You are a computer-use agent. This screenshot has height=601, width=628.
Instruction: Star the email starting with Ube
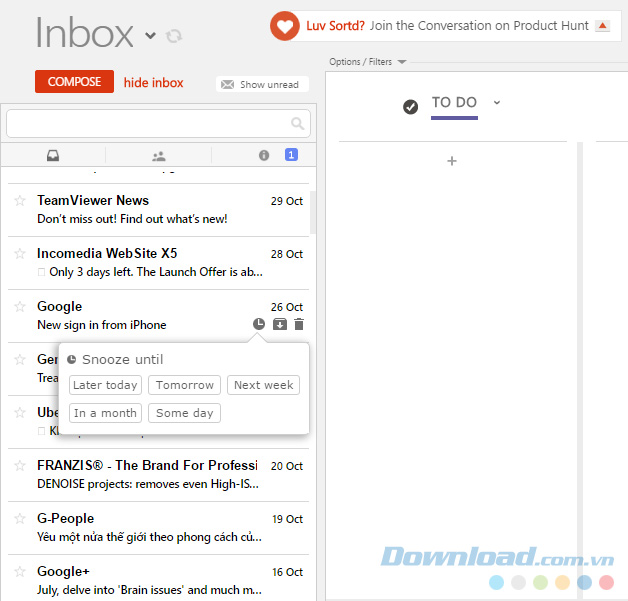(x=20, y=412)
